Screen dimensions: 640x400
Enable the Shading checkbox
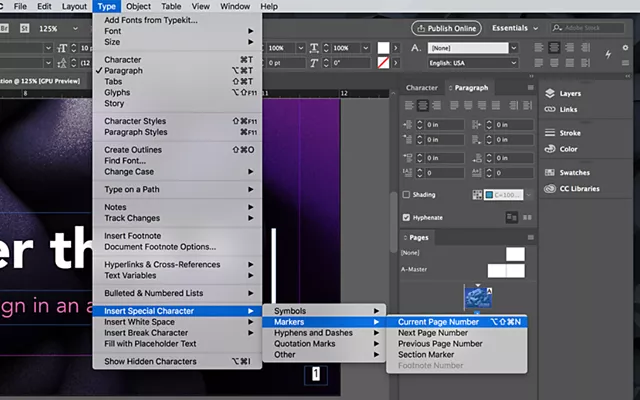(406, 195)
